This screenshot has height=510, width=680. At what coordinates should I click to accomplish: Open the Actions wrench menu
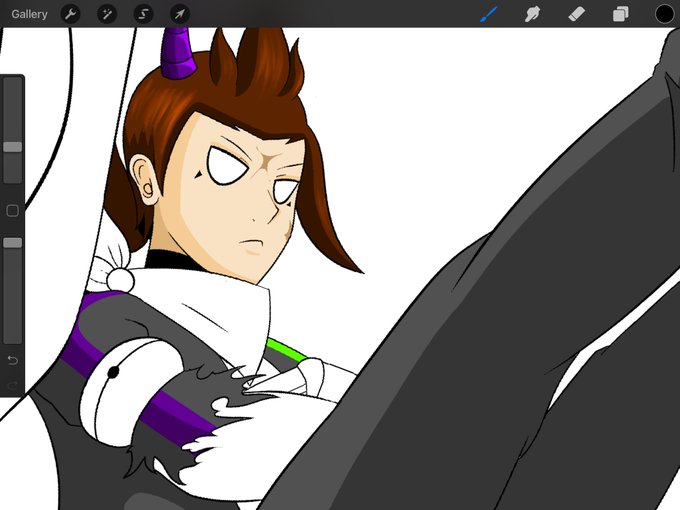(x=70, y=14)
